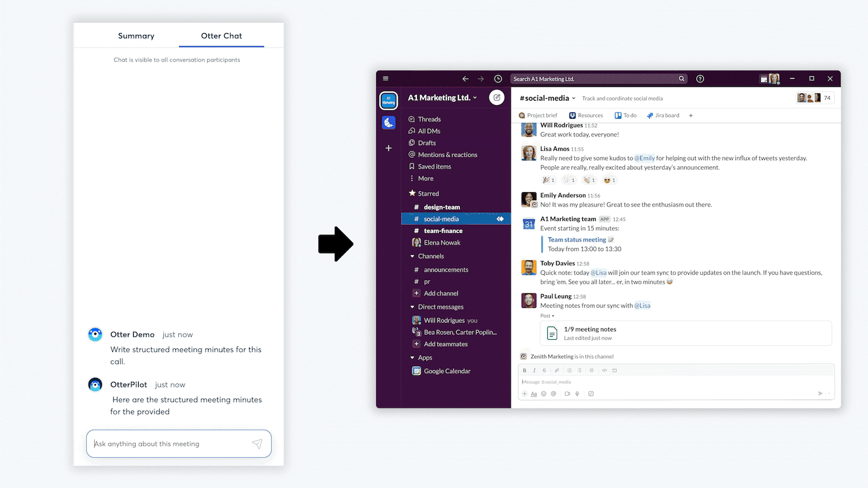Record a video clip

tap(567, 393)
